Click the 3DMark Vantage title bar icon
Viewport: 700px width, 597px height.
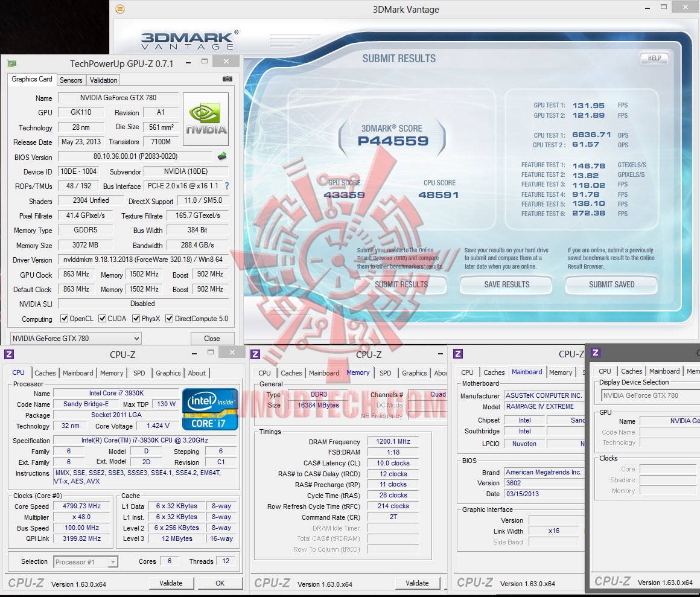(x=120, y=9)
